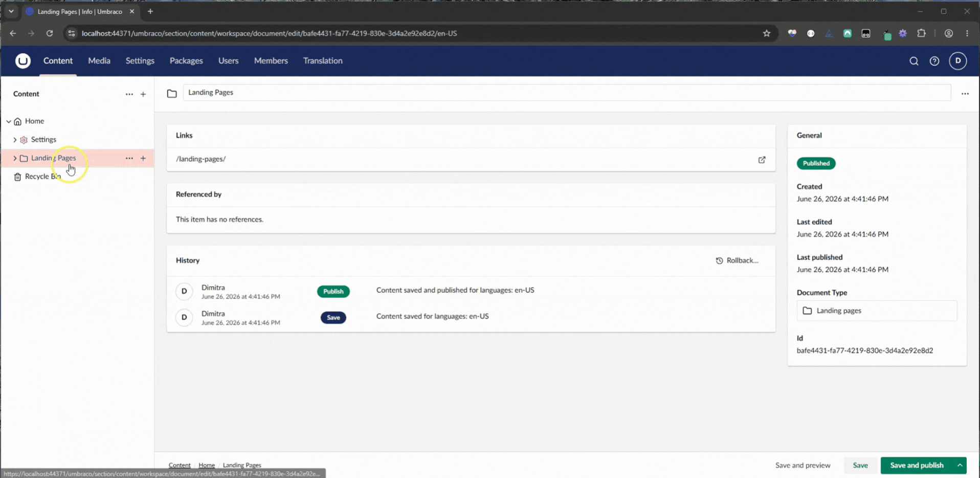Open the Chrome three-dot menu
The width and height of the screenshot is (980, 478).
click(967, 33)
